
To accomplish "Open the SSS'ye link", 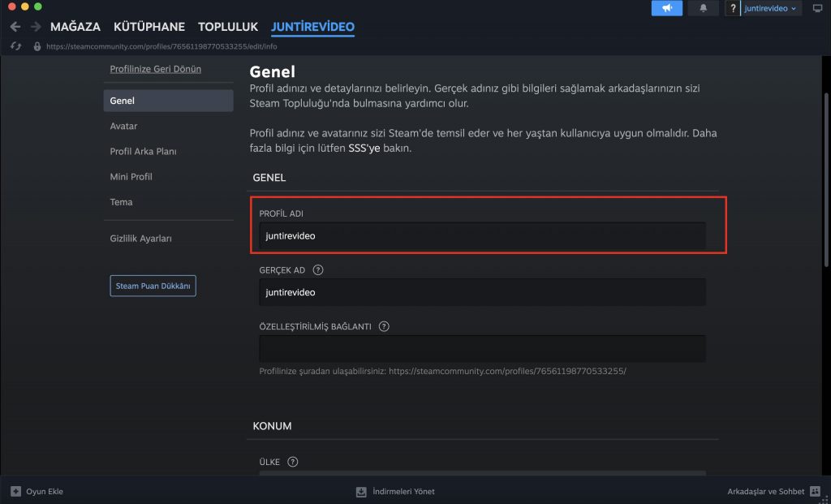I will tap(364, 149).
